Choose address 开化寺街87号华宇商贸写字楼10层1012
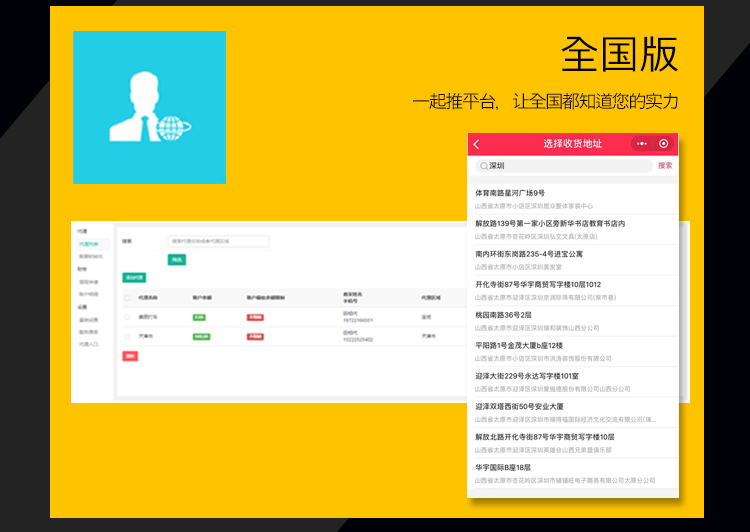Screen dimensions: 750x532 click(573, 291)
